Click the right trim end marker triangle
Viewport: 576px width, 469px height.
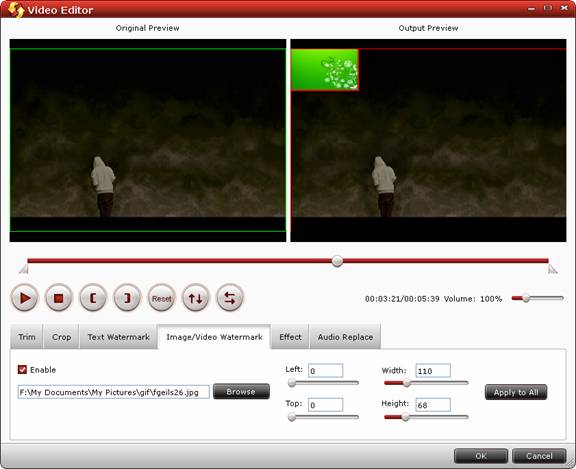tap(552, 270)
